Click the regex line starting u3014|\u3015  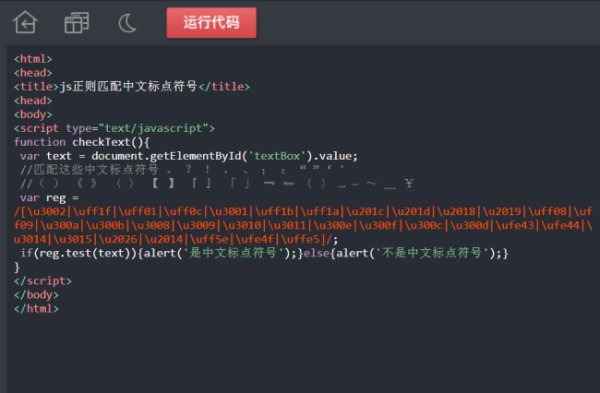(x=176, y=239)
